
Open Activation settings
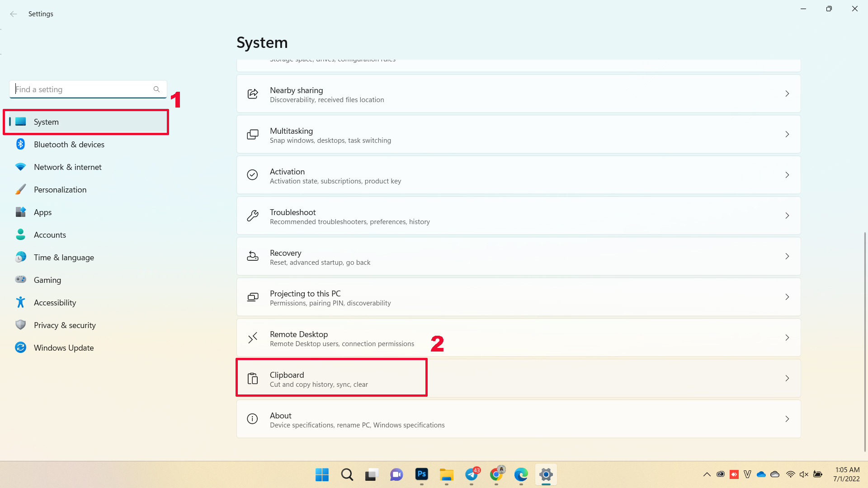tap(519, 175)
